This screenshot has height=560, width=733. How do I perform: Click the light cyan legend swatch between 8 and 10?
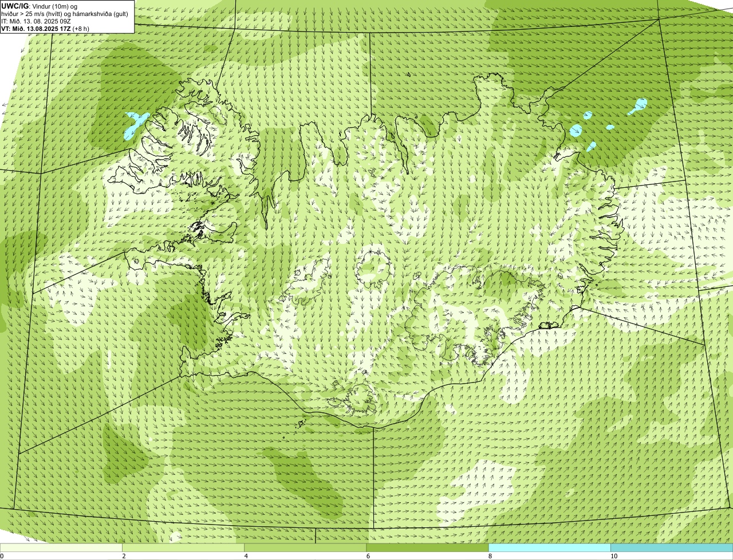549,548
